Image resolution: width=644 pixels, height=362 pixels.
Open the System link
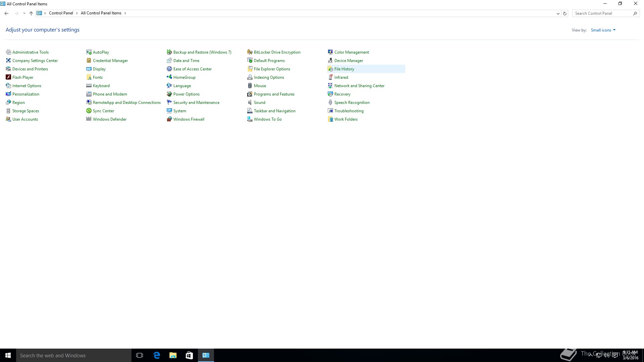coord(180,111)
